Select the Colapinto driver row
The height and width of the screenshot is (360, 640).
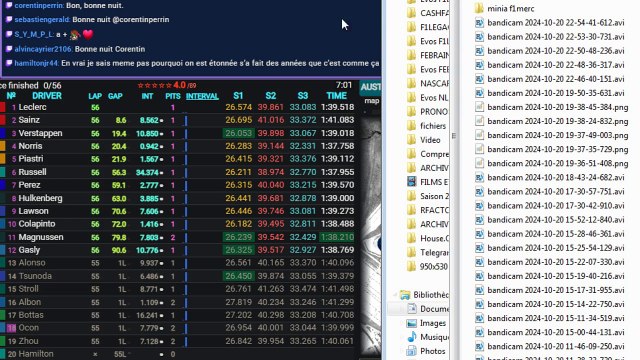[178, 224]
